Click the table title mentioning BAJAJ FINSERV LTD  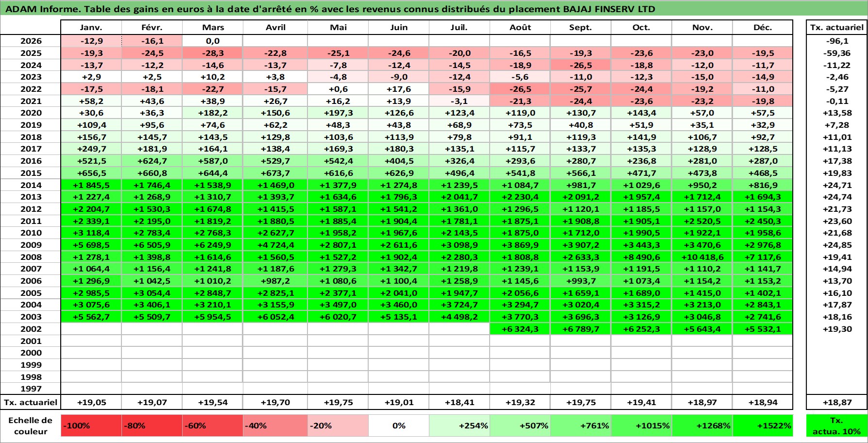point(330,9)
